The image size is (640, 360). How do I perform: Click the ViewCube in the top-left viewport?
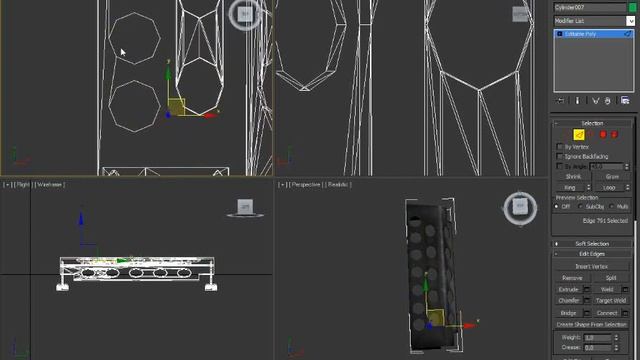pyautogui.click(x=245, y=14)
